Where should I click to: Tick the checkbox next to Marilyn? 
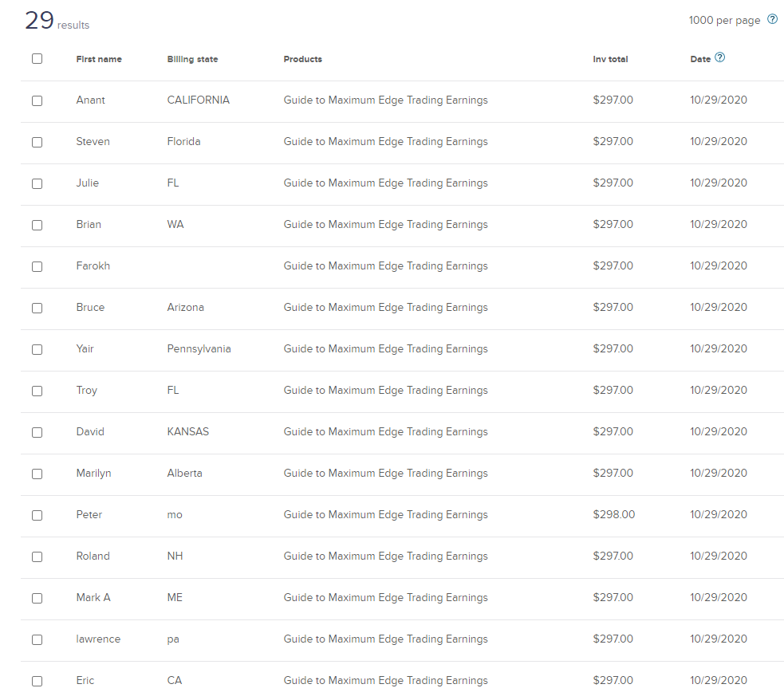click(37, 474)
